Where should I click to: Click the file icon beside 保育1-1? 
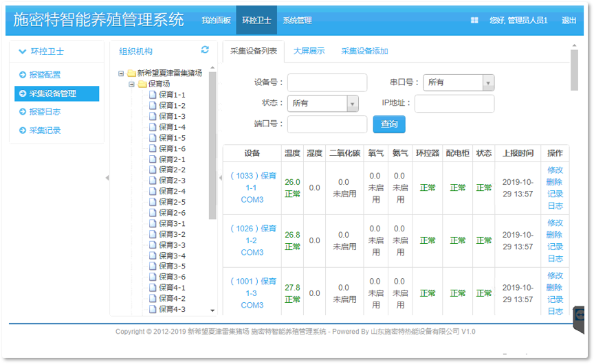[x=153, y=95]
